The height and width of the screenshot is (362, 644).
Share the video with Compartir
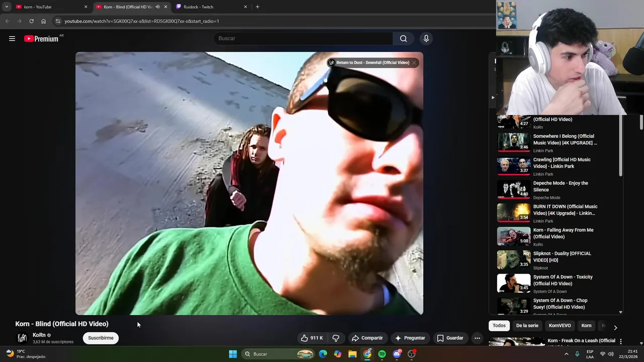[367, 338]
